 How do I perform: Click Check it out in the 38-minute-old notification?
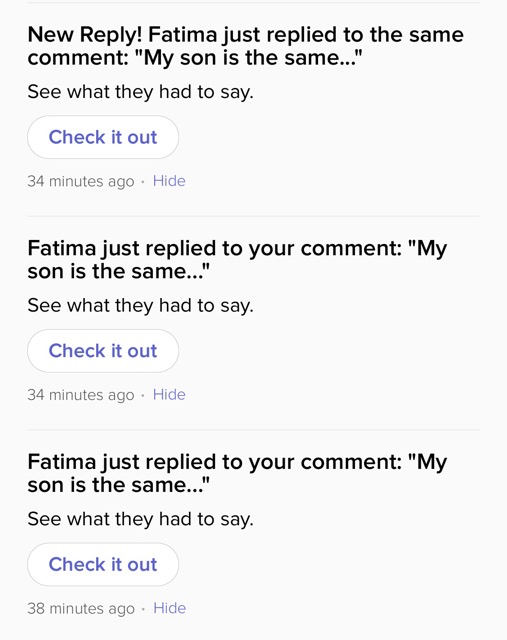103,564
